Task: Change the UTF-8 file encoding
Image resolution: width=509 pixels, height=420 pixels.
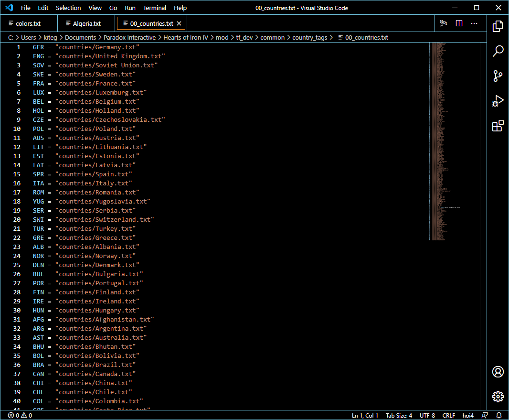Action: 427,415
